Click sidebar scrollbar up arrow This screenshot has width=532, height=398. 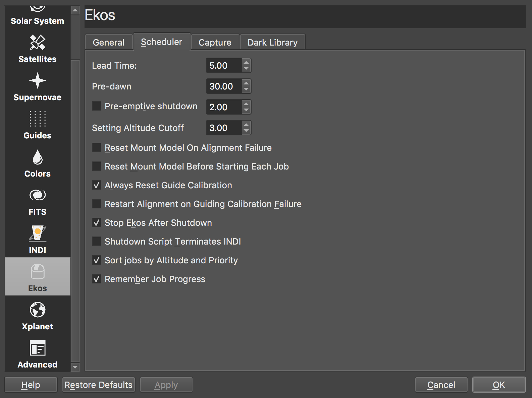75,10
